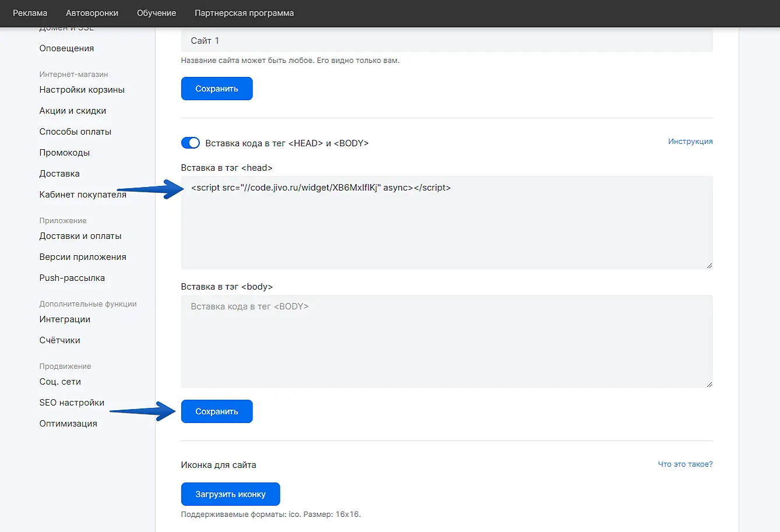
Task: Open the Что это такое? link
Action: click(x=685, y=464)
